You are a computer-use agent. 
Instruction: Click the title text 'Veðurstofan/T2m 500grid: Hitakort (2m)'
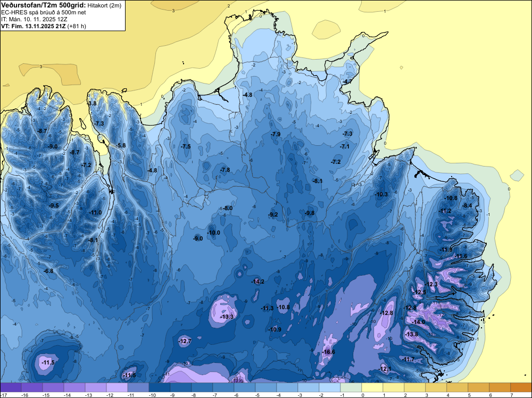(61, 5)
